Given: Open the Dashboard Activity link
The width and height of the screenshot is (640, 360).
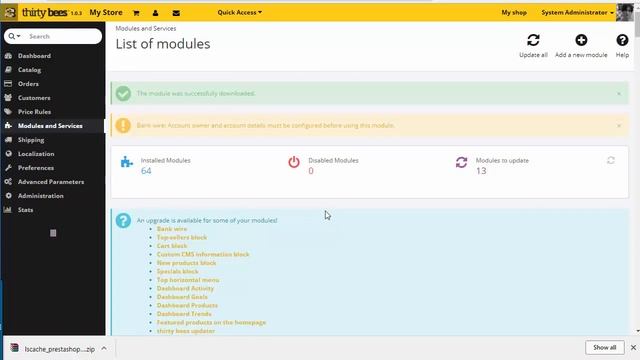Looking at the screenshot, I should click(x=185, y=288).
